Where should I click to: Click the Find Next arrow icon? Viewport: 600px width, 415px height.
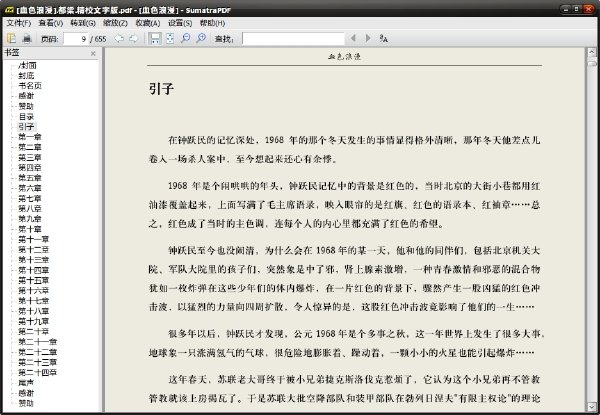tap(368, 38)
